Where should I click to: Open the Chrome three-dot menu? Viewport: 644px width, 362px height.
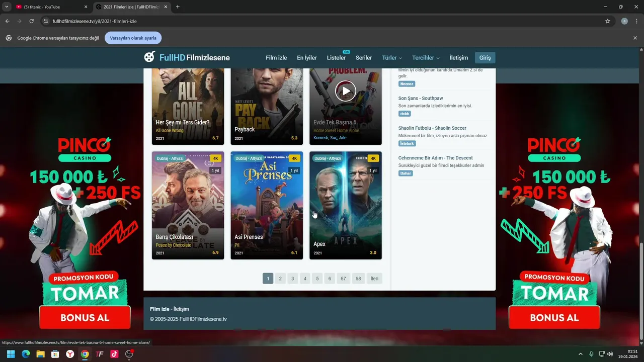tap(637, 21)
